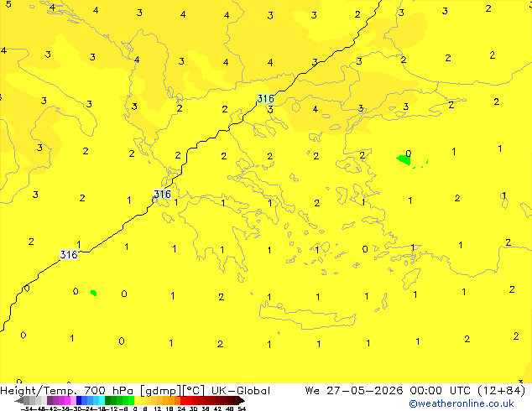
Task: Click the 316 contour label with green background
Action: [265, 99]
